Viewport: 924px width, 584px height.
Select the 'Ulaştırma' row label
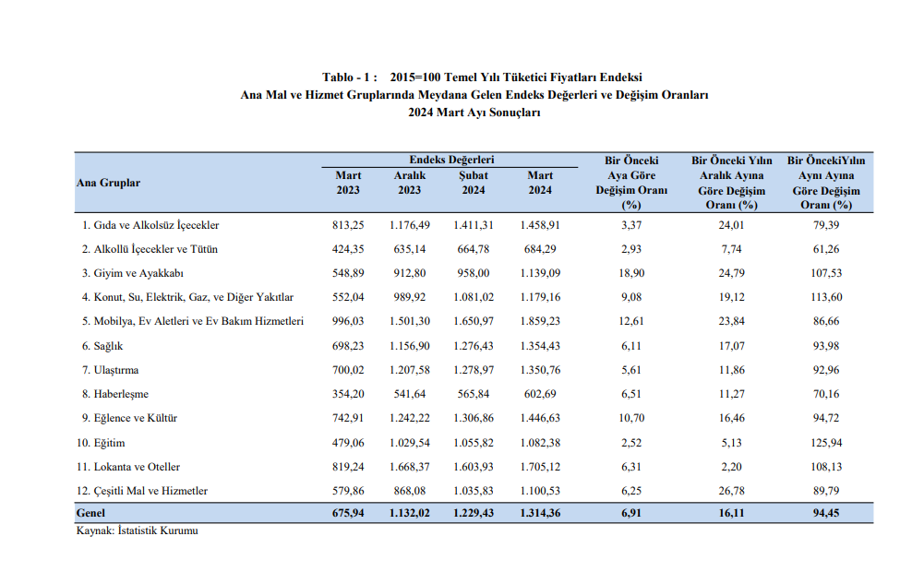coord(110,369)
